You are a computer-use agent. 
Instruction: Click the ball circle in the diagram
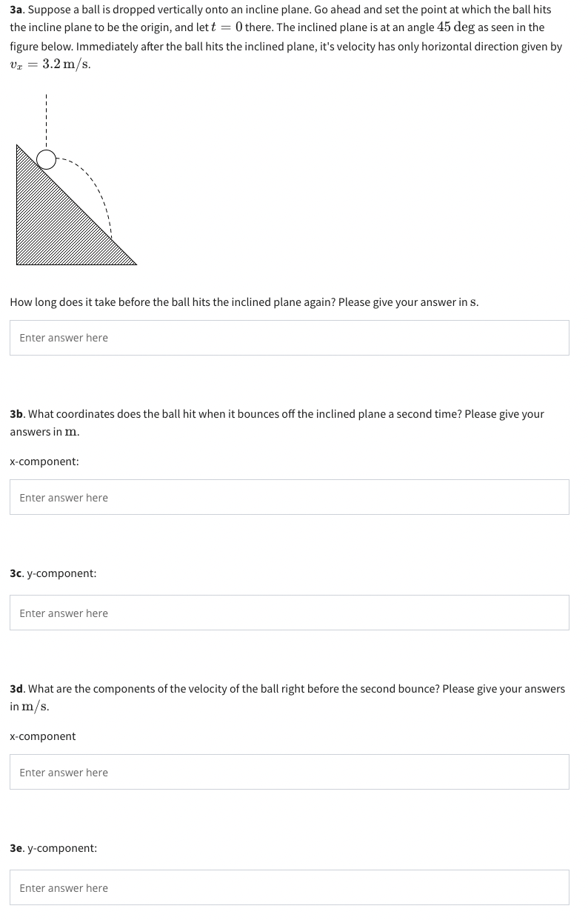(47, 159)
